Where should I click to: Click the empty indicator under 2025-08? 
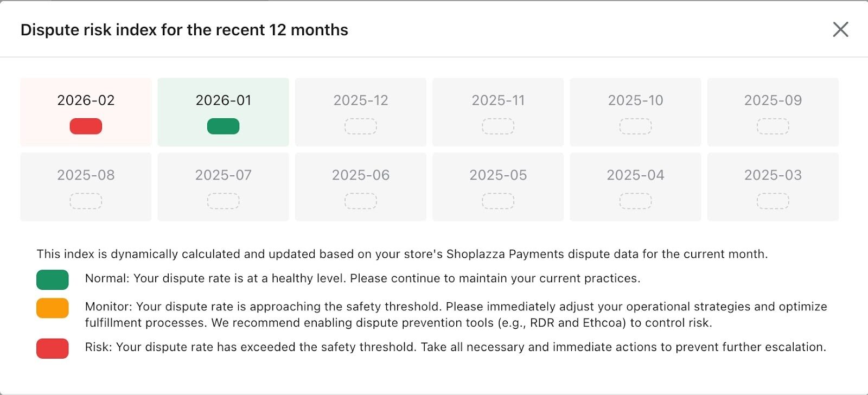pos(86,201)
